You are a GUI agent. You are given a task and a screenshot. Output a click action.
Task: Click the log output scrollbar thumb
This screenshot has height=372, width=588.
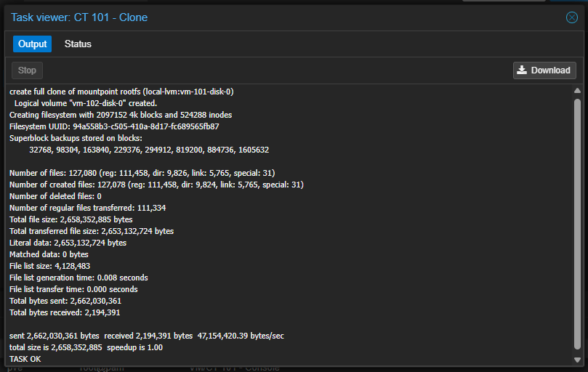[577, 225]
